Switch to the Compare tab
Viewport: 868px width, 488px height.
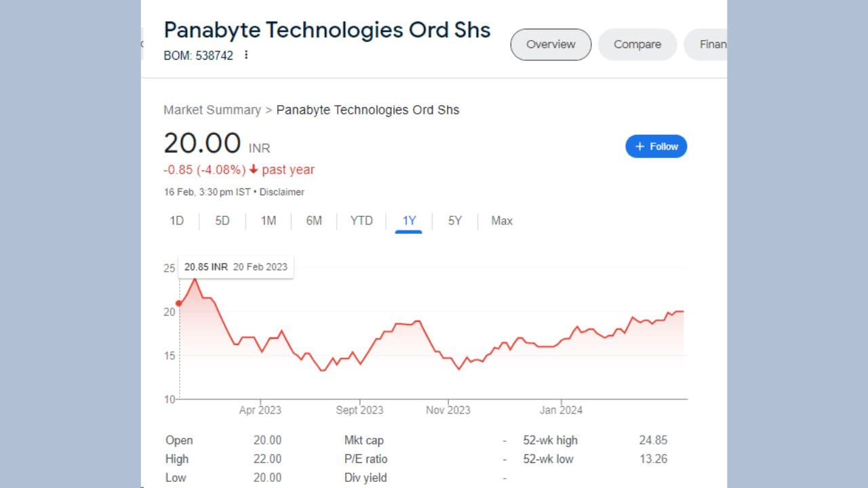pyautogui.click(x=637, y=44)
